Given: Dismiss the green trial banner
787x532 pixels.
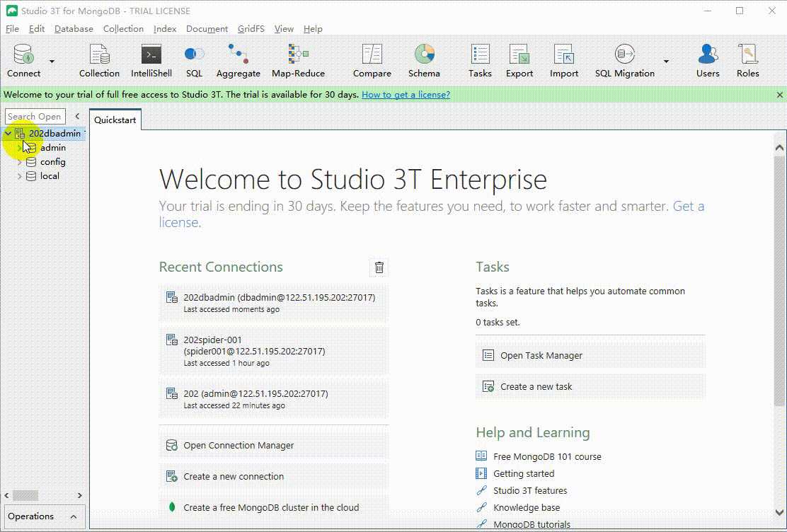Looking at the screenshot, I should tap(779, 94).
